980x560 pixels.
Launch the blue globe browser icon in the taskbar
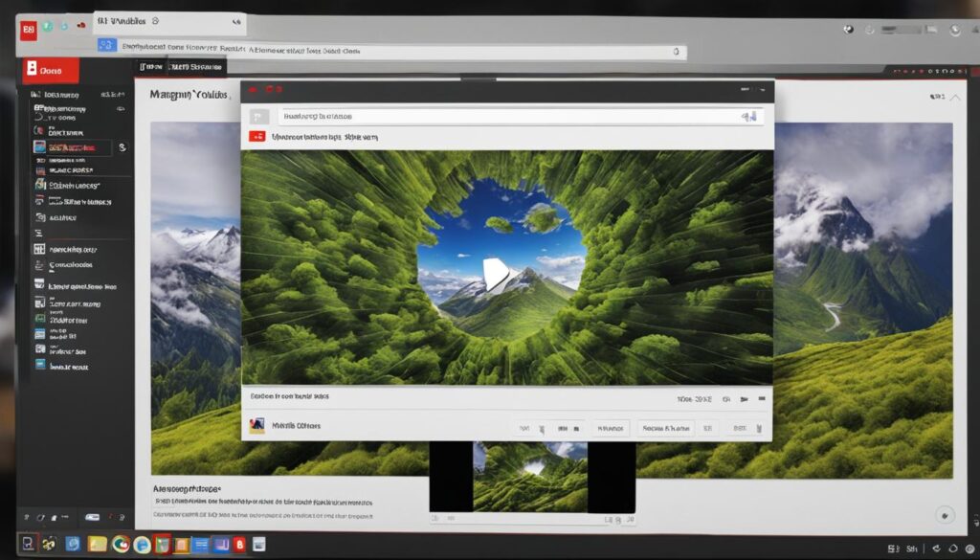click(x=143, y=545)
